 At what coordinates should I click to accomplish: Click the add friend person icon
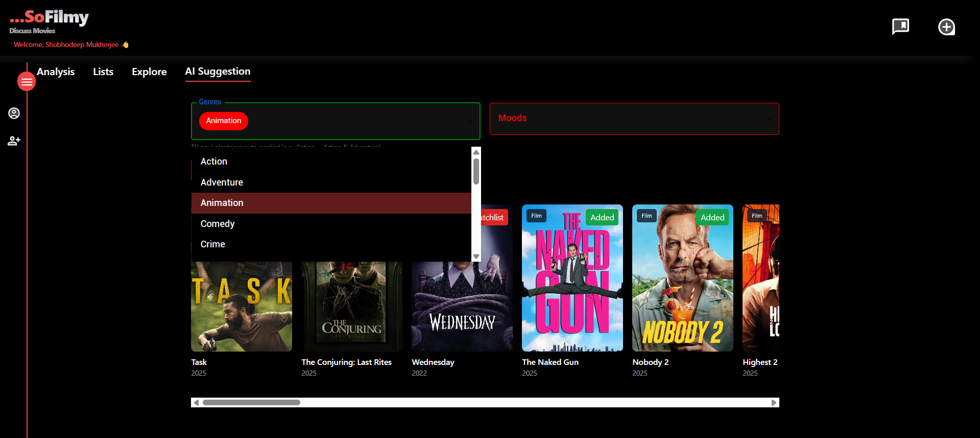14,141
